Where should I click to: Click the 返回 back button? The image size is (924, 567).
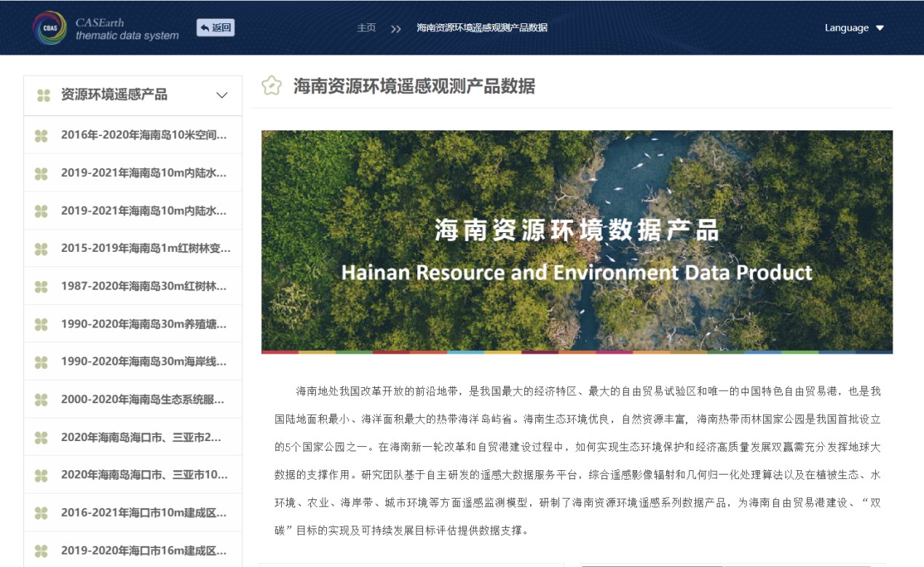pyautogui.click(x=216, y=28)
